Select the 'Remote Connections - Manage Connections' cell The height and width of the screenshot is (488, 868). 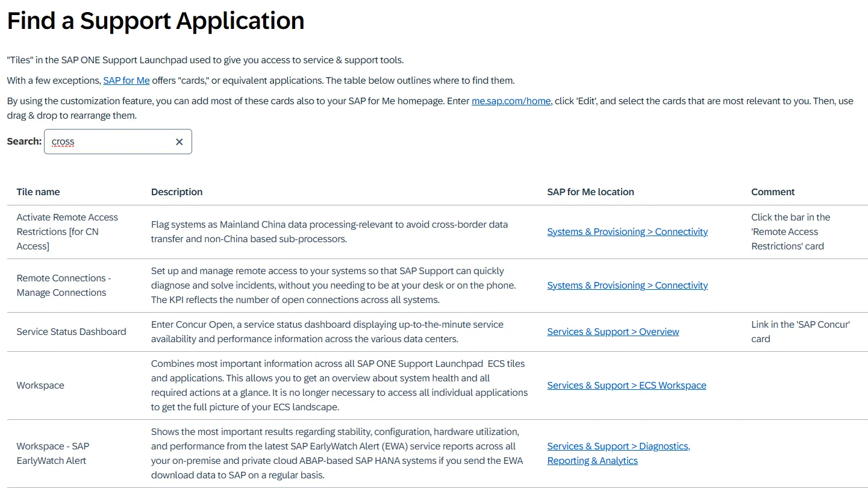point(64,285)
